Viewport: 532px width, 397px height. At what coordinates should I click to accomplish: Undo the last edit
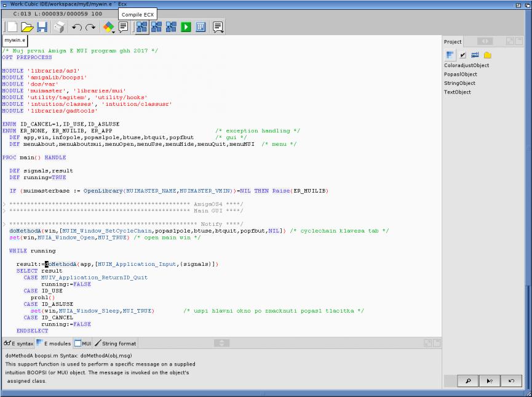point(77,26)
